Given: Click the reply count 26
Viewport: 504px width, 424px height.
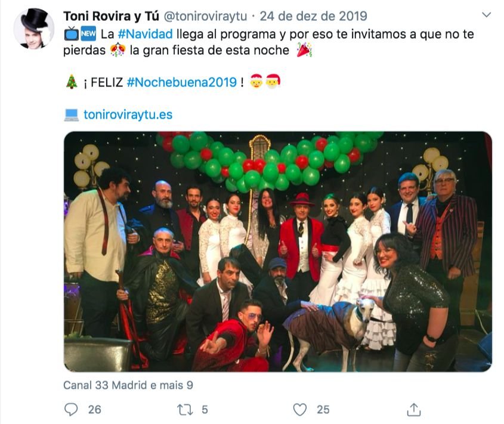Looking at the screenshot, I should [x=94, y=410].
